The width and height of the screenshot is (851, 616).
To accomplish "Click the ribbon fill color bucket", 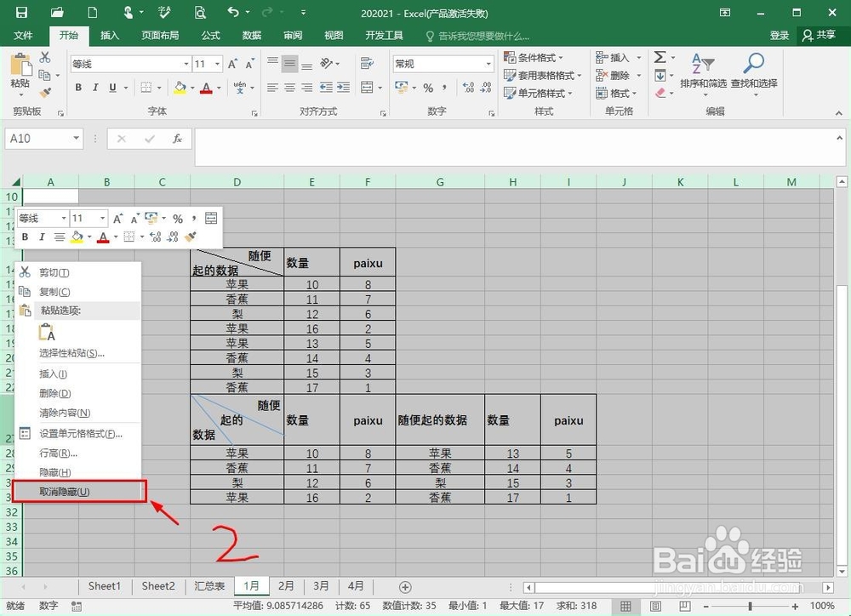I will (180, 88).
